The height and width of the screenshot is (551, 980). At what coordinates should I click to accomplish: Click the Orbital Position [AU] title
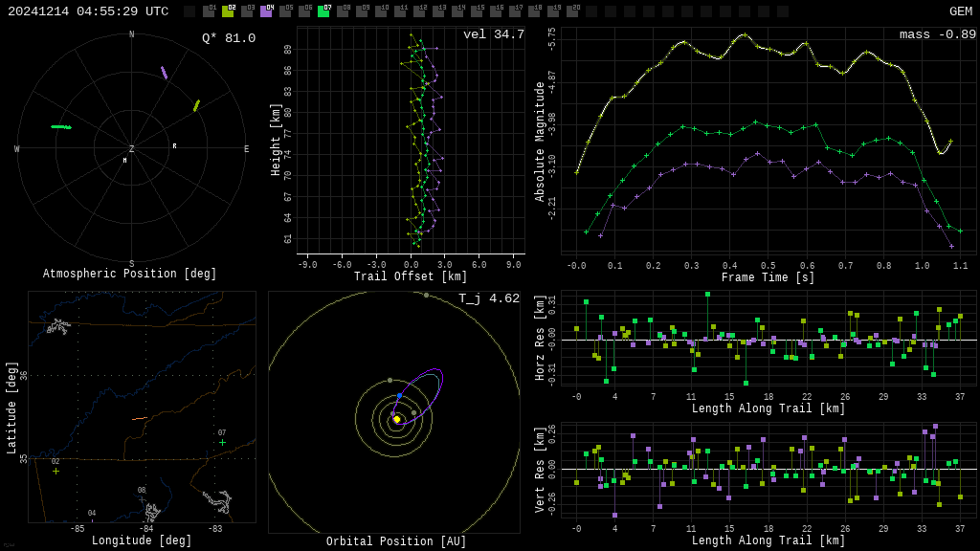click(x=396, y=541)
